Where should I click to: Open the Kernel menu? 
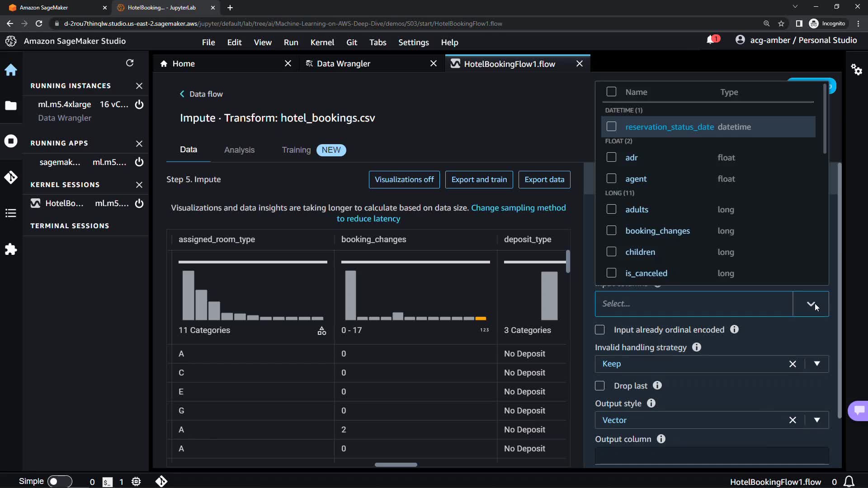point(322,42)
